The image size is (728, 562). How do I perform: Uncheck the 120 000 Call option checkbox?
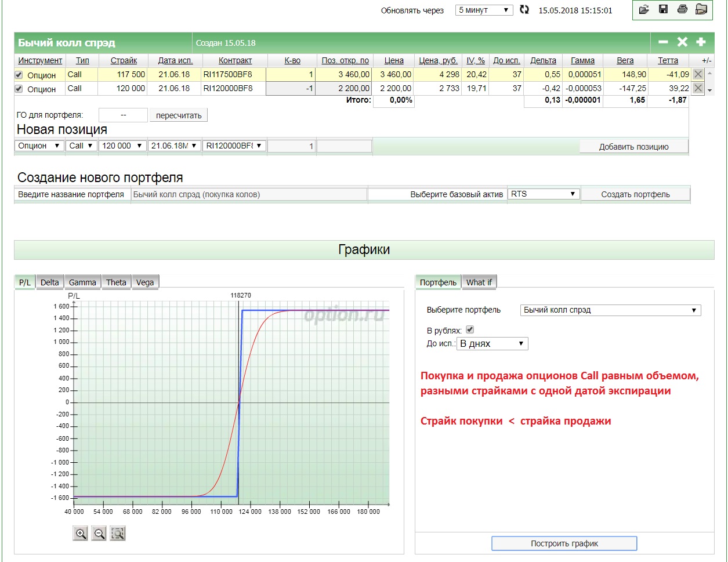tap(19, 89)
